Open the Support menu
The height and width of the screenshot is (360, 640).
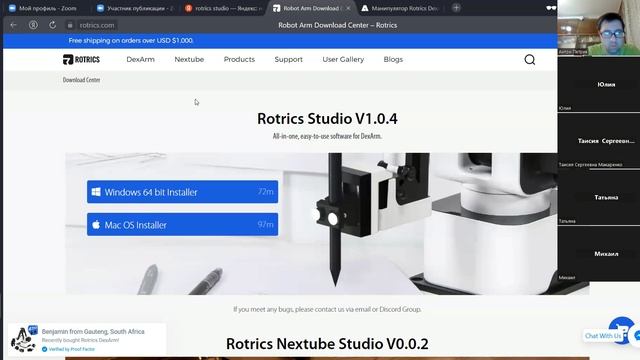[289, 60]
